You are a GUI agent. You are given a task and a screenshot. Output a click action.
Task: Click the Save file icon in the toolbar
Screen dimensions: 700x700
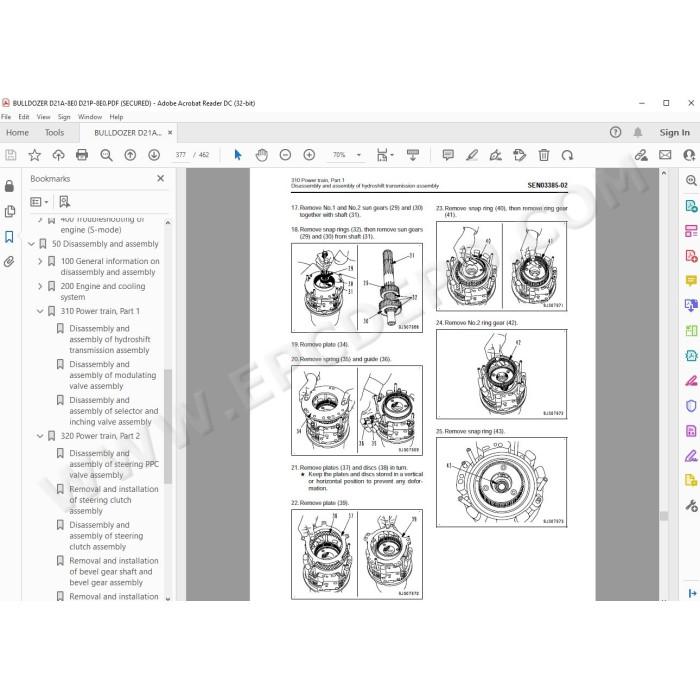pos(11,155)
